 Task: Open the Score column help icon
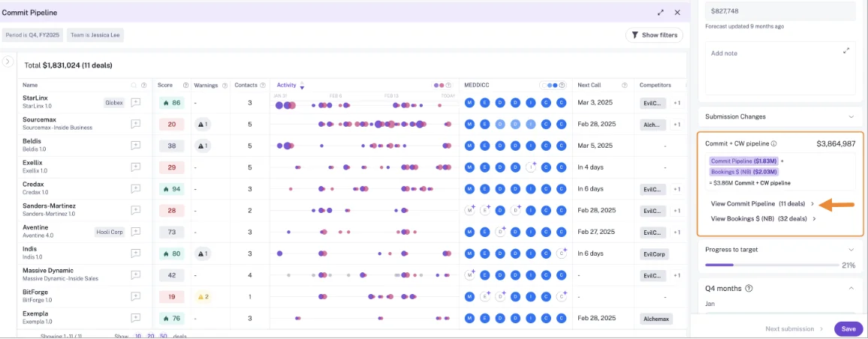185,85
